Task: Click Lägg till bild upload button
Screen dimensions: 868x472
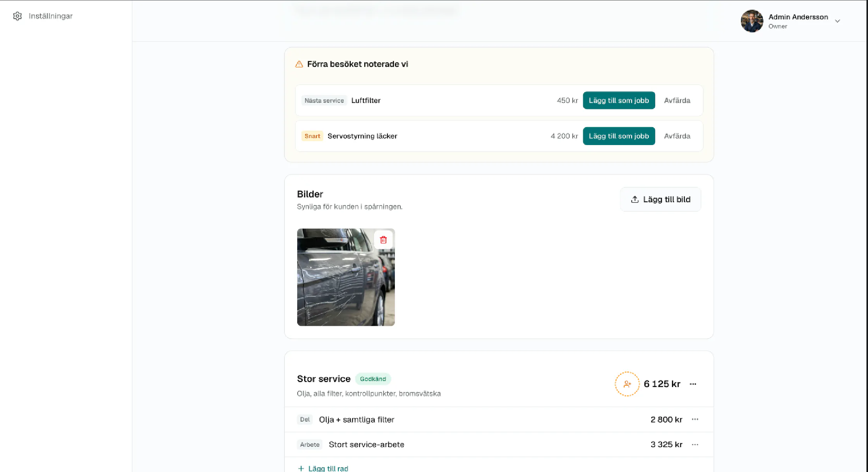Action: pyautogui.click(x=660, y=199)
